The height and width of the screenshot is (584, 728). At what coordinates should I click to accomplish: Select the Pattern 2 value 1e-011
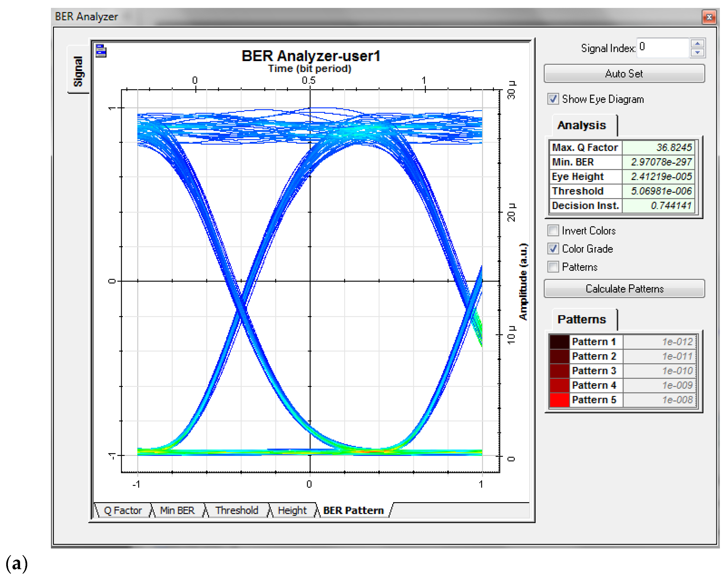(660, 356)
